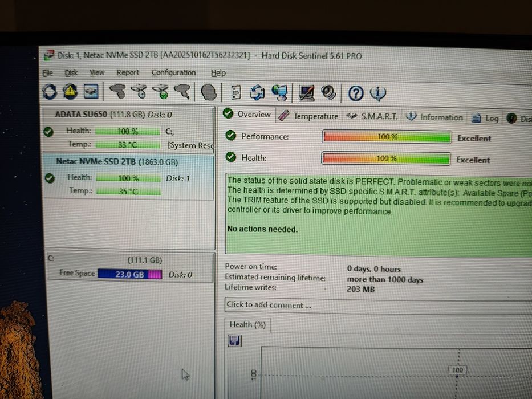This screenshot has width=532, height=399.
Task: Click the blue hard disk image toolbar icon
Action: [x=91, y=92]
